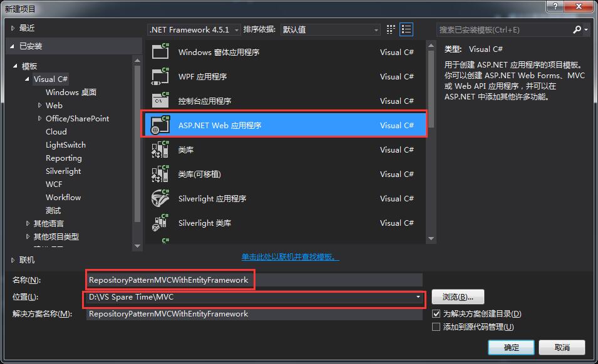Click the 解决方案名称 field

click(254, 314)
